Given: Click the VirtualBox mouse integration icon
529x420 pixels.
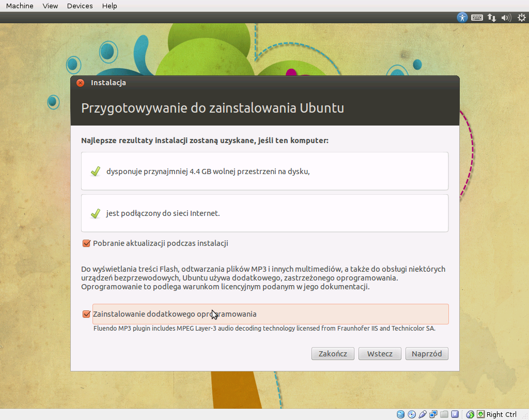Looking at the screenshot, I should (x=470, y=414).
